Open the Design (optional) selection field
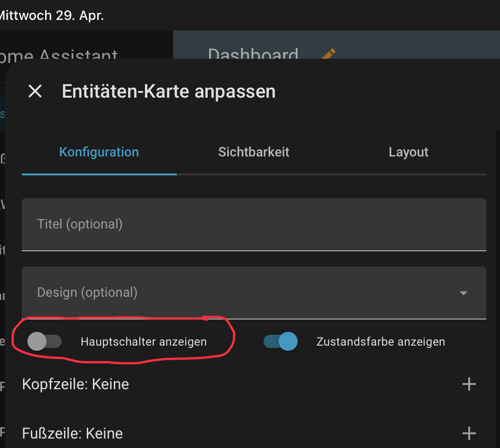The width and height of the screenshot is (500, 448). [x=237, y=293]
